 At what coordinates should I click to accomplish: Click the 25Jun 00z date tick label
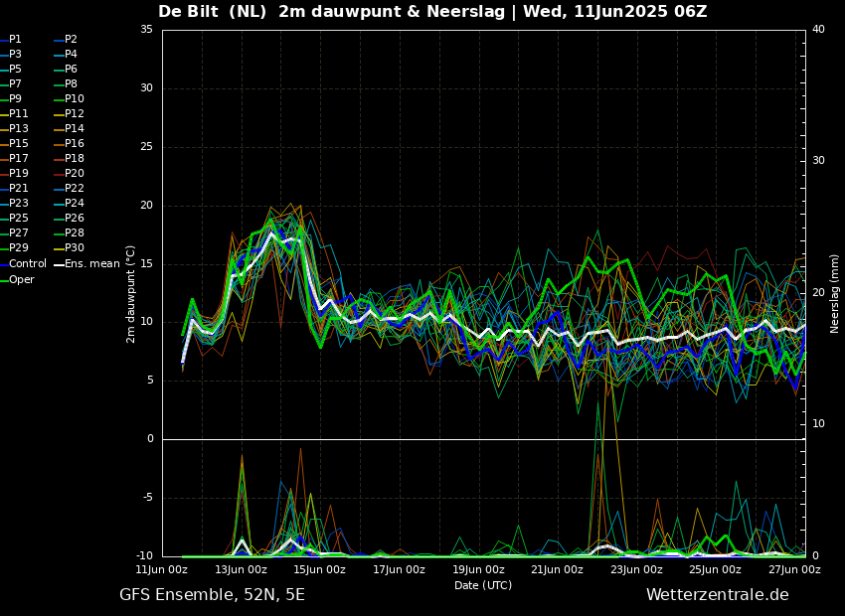[715, 569]
